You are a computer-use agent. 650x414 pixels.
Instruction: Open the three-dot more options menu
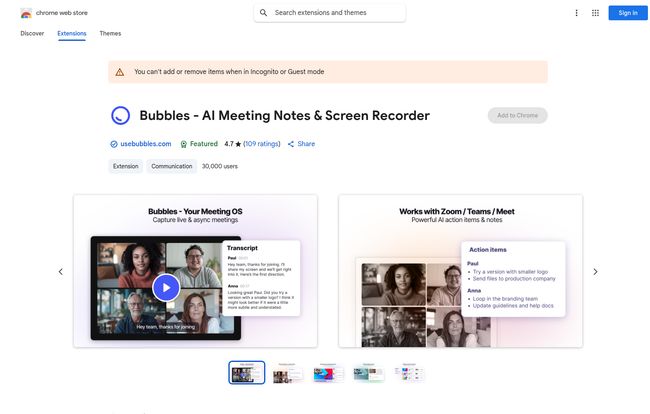pos(576,13)
